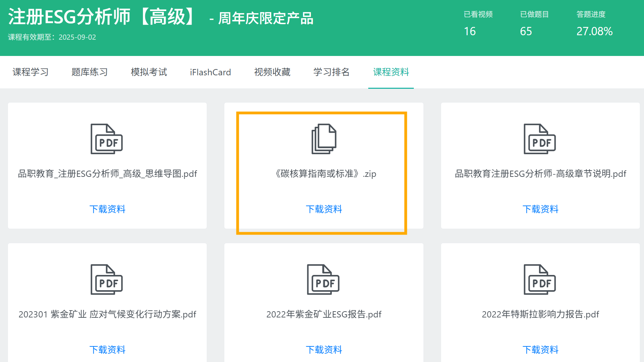Click the 已做题目 count 65

[526, 31]
